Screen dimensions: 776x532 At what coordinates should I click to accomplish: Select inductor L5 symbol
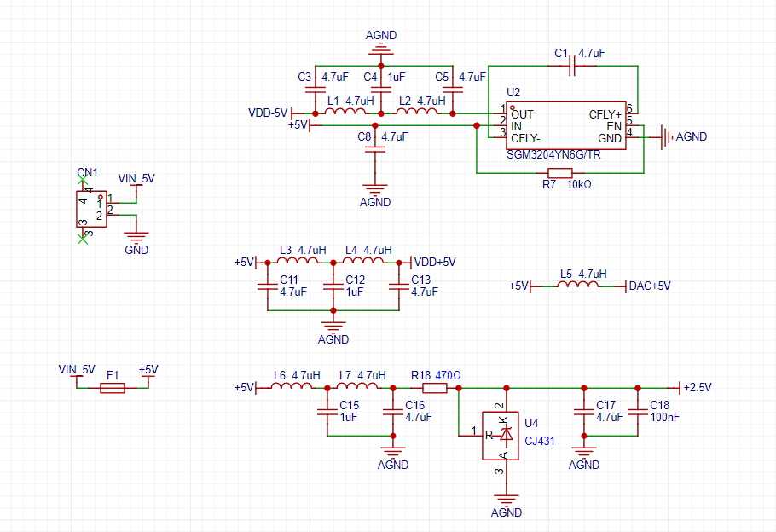point(578,284)
